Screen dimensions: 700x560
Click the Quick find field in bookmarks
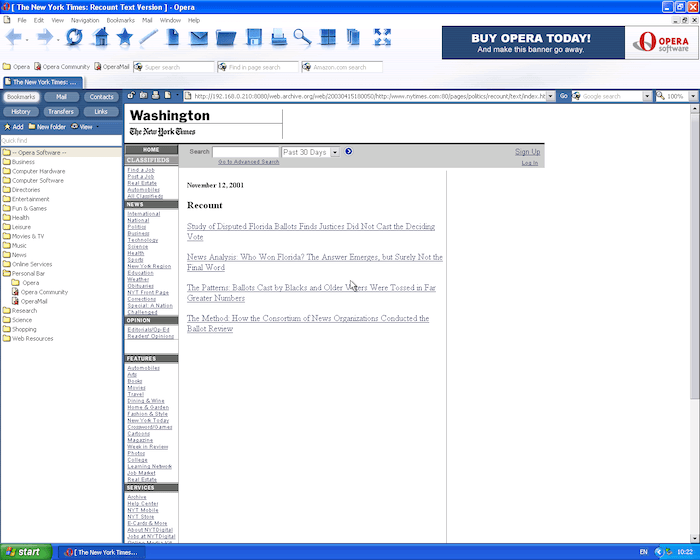(61, 140)
